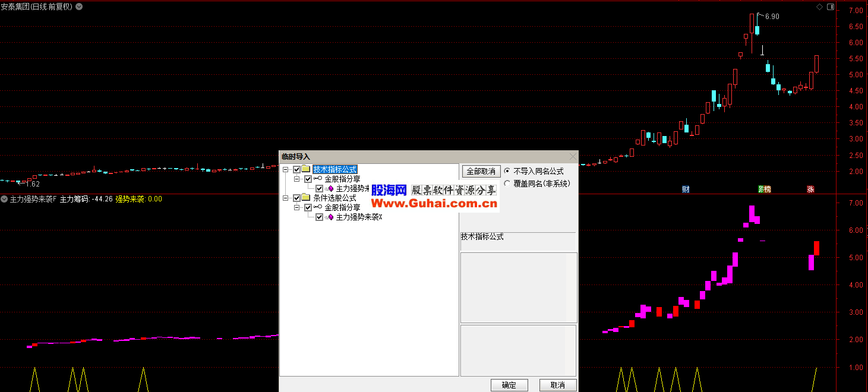This screenshot has height=392, width=868.
Task: Open dropdown arrow beside 主力强势来袭F indicator
Action: coord(4,199)
